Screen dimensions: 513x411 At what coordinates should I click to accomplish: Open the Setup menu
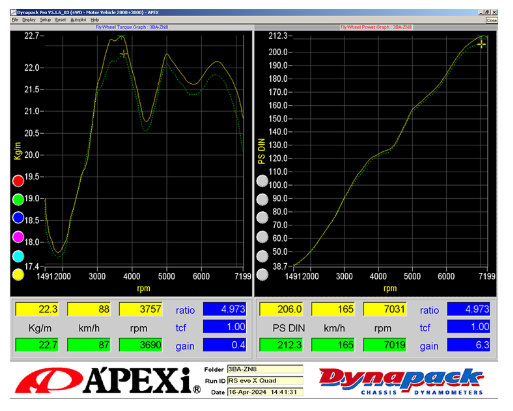click(x=45, y=20)
